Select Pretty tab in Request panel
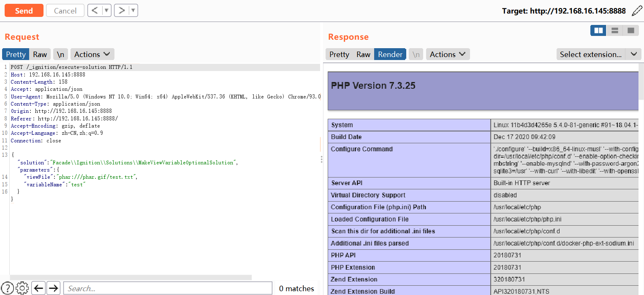The image size is (644, 295). [16, 54]
